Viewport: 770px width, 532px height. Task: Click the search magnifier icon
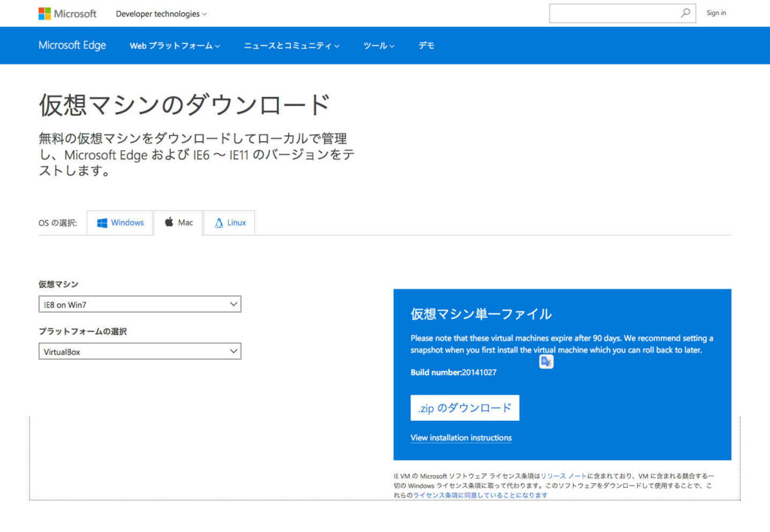point(685,14)
